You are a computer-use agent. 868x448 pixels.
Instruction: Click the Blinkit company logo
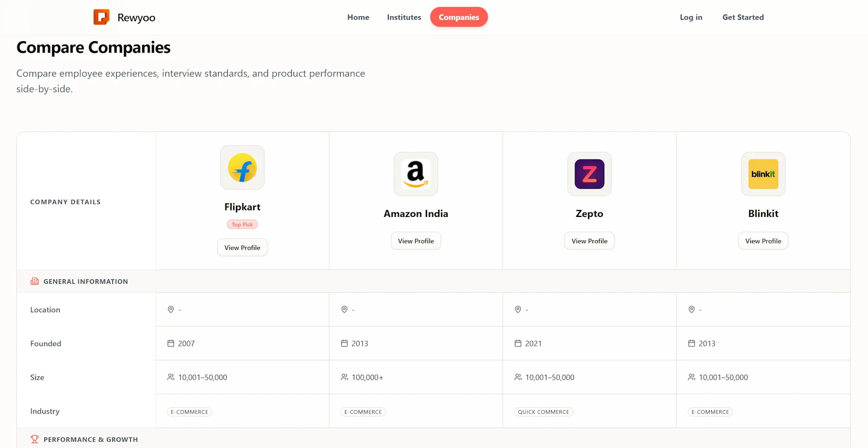click(763, 174)
